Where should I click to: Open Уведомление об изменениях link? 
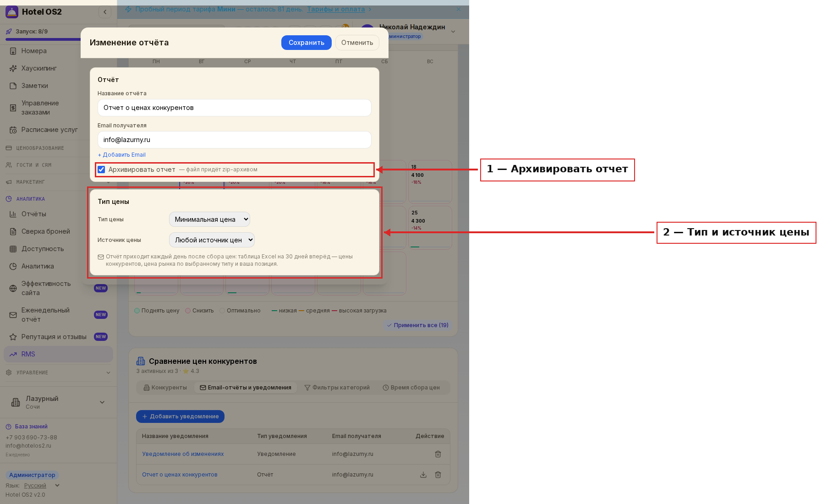[183, 454]
